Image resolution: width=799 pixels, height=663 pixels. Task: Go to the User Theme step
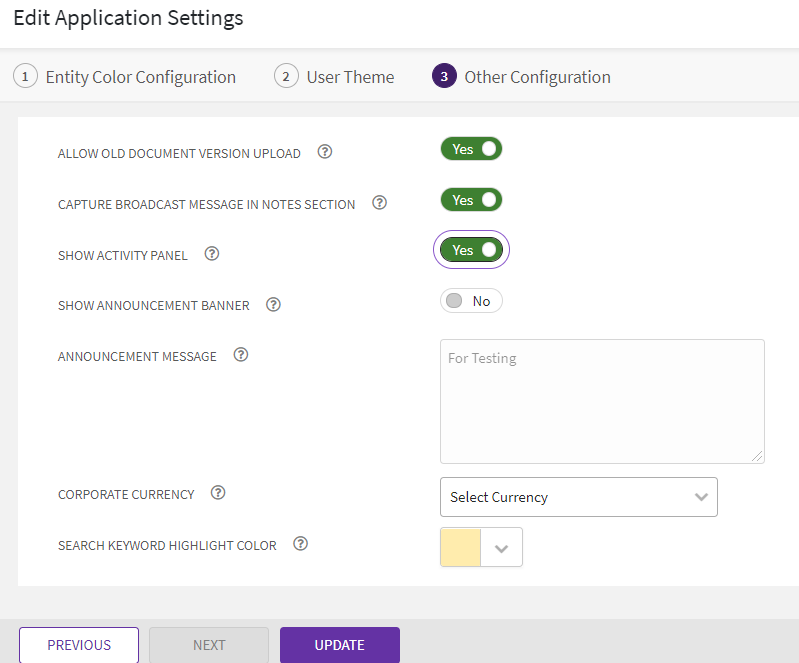[x=335, y=77]
